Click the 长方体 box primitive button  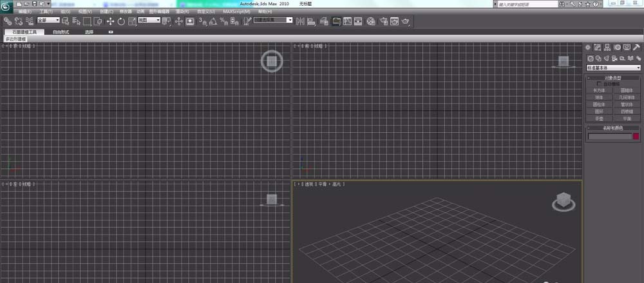pyautogui.click(x=599, y=90)
